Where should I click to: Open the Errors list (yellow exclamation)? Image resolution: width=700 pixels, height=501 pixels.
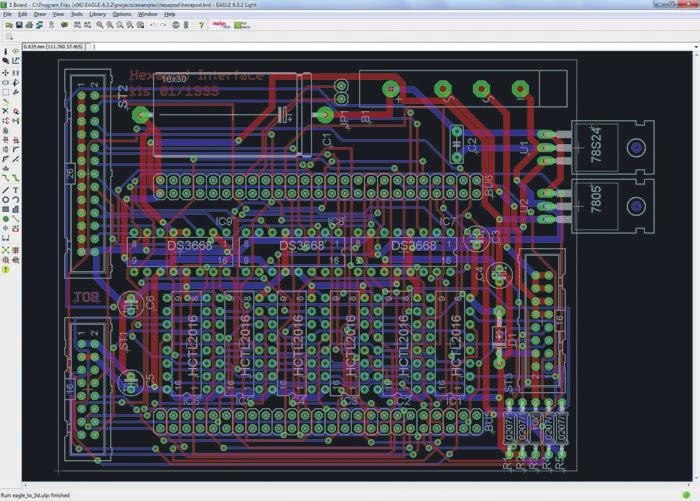6,269
